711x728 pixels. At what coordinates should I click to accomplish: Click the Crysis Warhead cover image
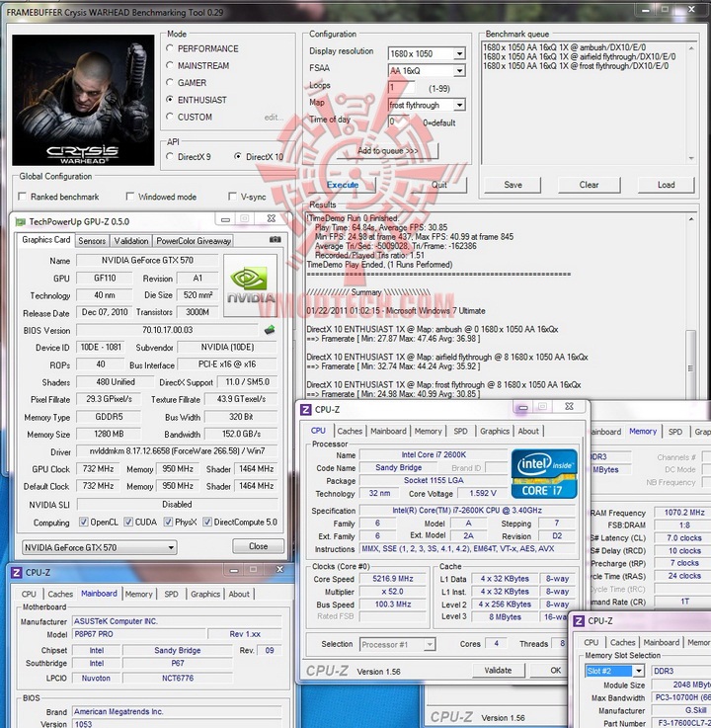[83, 100]
